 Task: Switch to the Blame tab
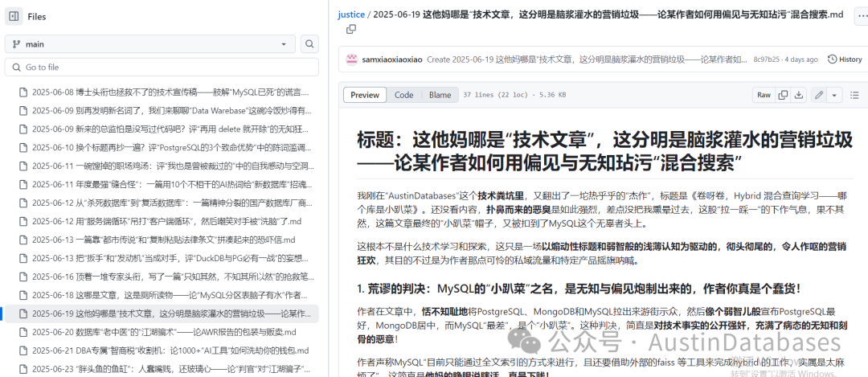click(440, 95)
